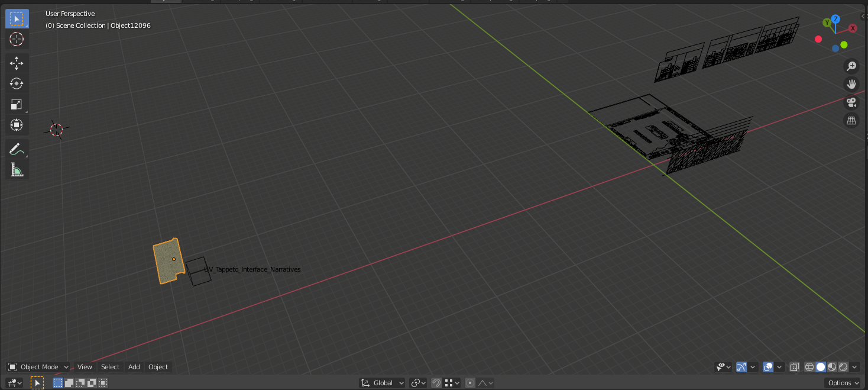The image size is (868, 390).
Task: Click the orange-outlined carpet object in viewport
Action: [167, 262]
